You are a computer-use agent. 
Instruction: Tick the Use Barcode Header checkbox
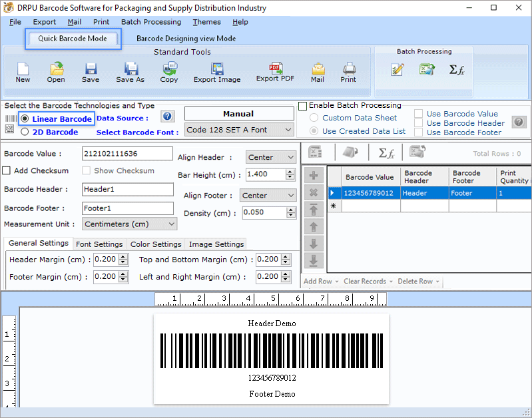(x=419, y=123)
